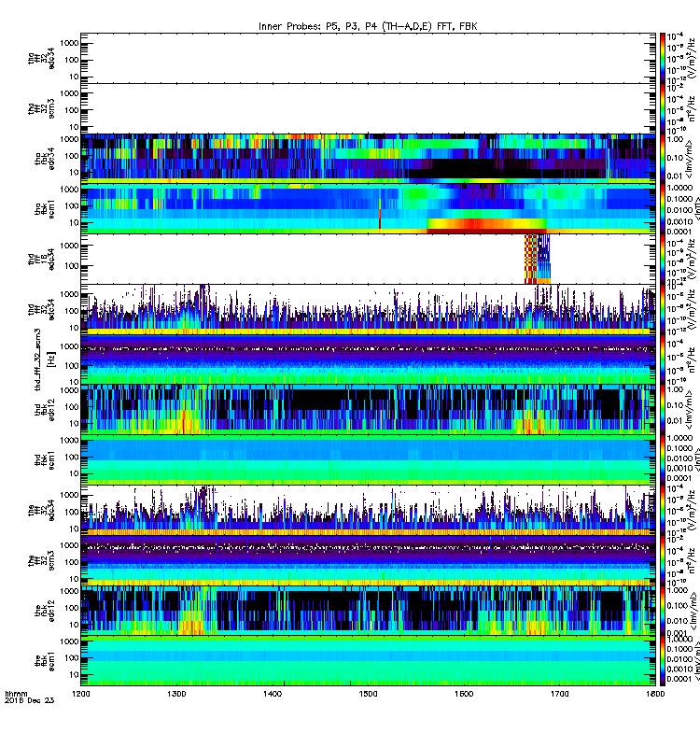
Task: Click inside the the fbk scm1 spectrogram panel
Action: 368,661
